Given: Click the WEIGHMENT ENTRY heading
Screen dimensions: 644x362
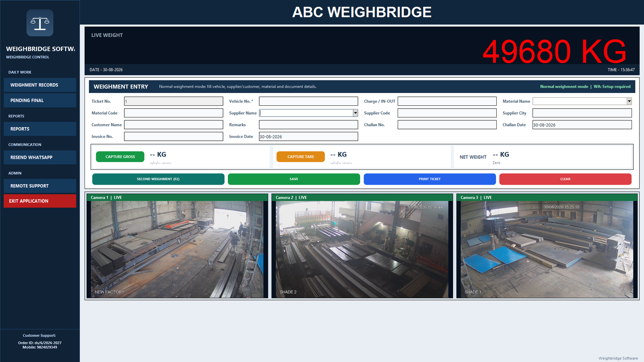Looking at the screenshot, I should pyautogui.click(x=121, y=86).
